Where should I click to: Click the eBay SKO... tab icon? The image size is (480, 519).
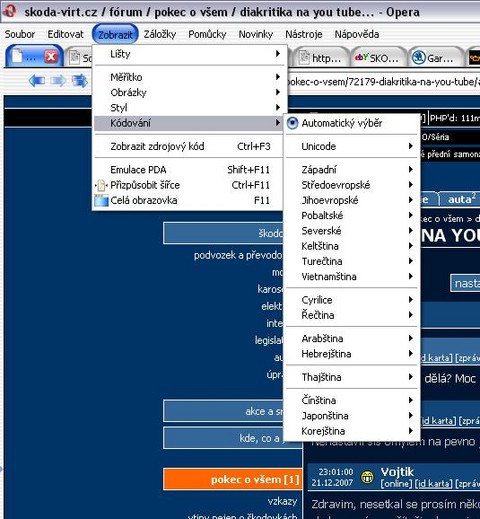(361, 58)
